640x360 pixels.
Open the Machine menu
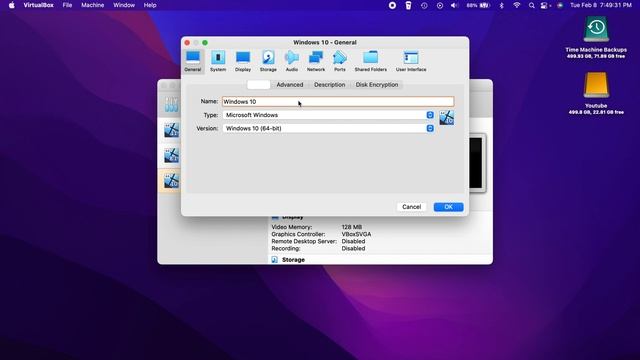pos(92,5)
